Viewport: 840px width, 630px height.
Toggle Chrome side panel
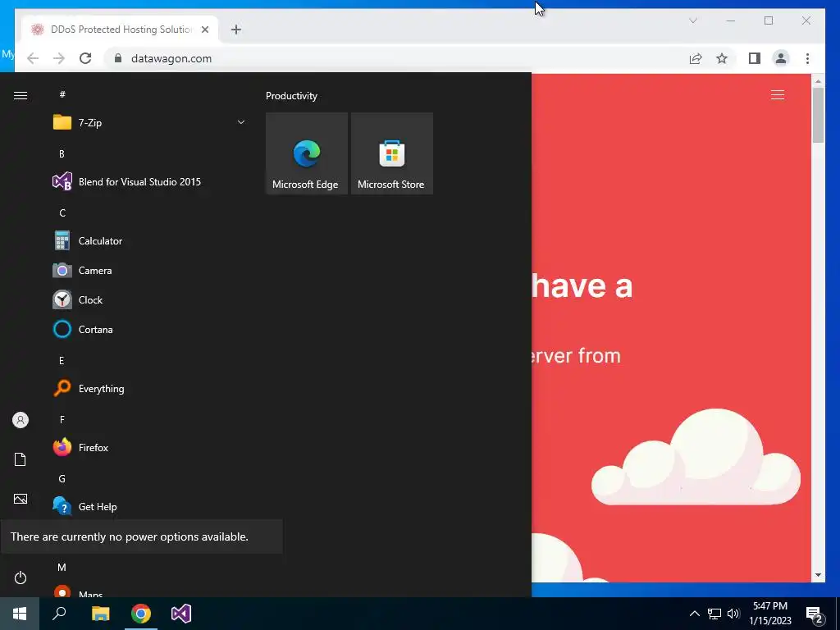pyautogui.click(x=755, y=58)
